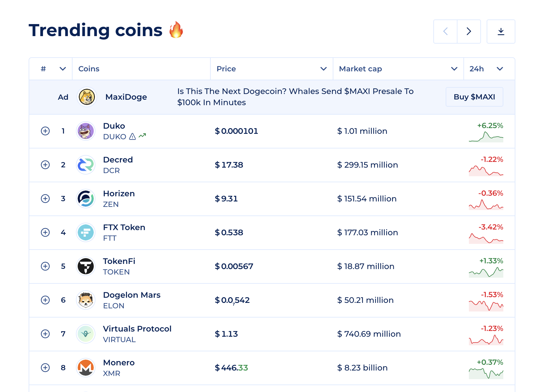Click the XMR ticker symbol

click(x=112, y=373)
